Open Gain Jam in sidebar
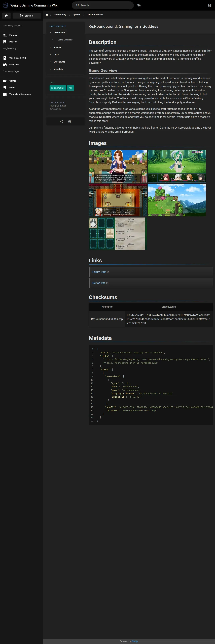Screen dimensions: 215x644 pyautogui.click(x=14, y=65)
